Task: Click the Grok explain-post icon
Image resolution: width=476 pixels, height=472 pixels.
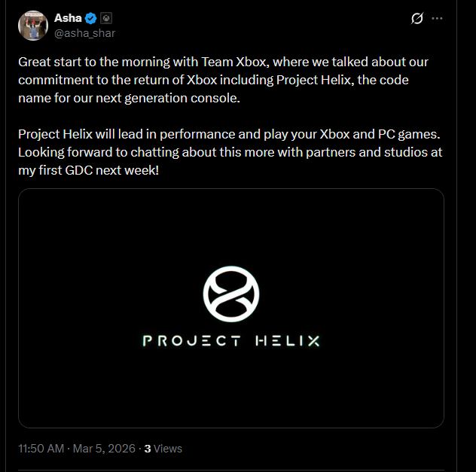Action: (x=416, y=19)
